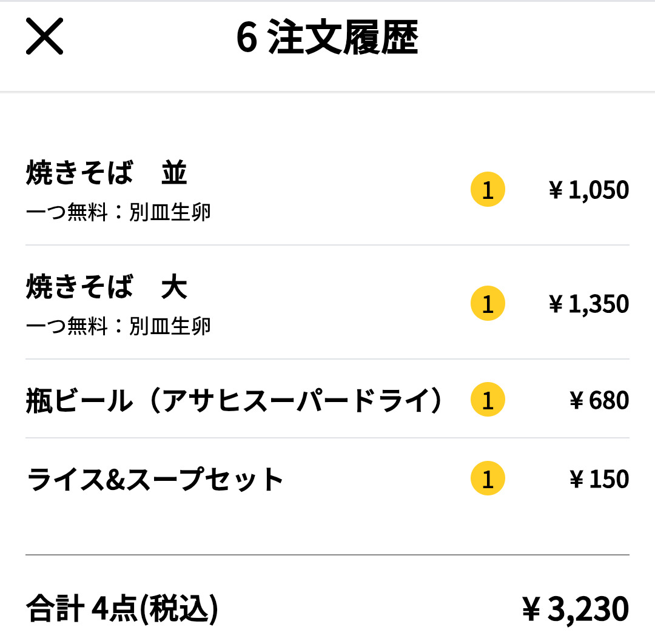The height and width of the screenshot is (644, 655).
Task: Select the 焼きそば 並 item name
Action: [107, 173]
